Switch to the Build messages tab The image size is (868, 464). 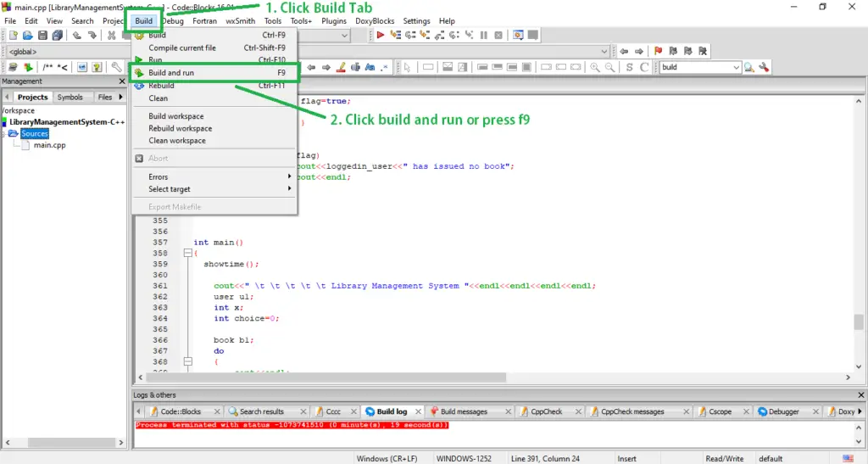coord(464,411)
